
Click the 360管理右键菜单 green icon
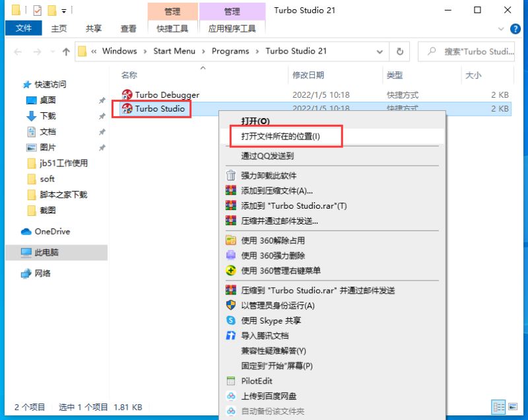pos(230,271)
